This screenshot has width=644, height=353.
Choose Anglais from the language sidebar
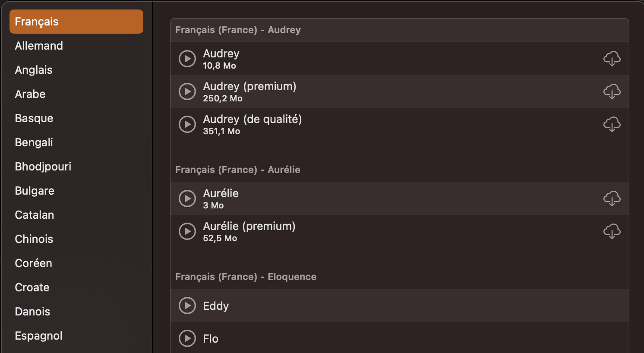(x=34, y=70)
